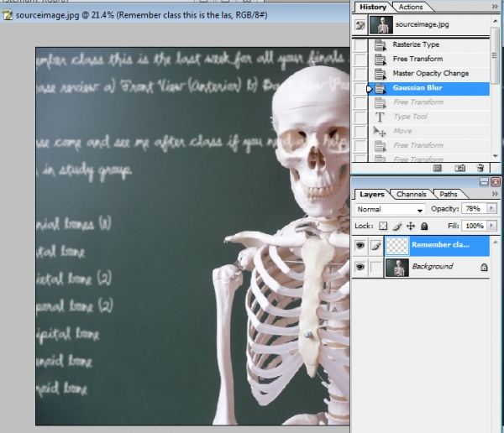Click paintbrush indicator on Remember class layer
Viewport: 504px width, 433px height.
[x=375, y=246]
